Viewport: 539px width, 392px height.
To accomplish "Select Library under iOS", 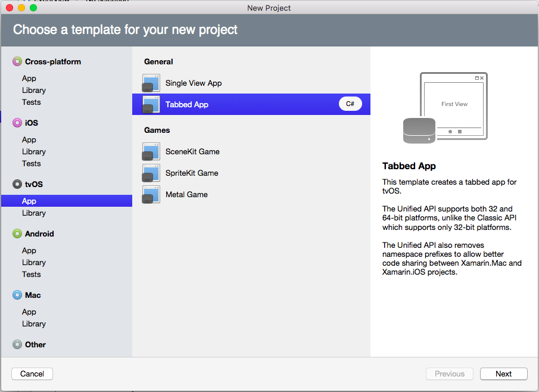I will [x=34, y=152].
